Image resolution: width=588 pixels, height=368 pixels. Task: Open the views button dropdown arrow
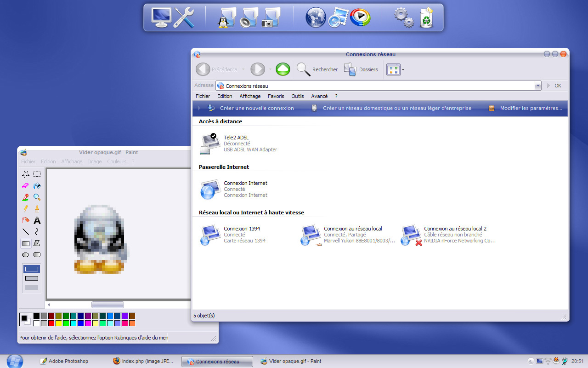(x=402, y=70)
